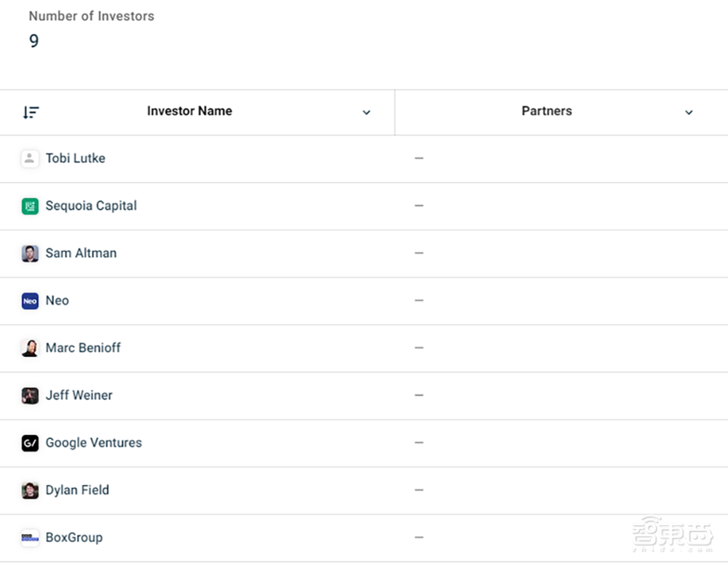Click the blue Neo logo icon
This screenshot has width=728, height=566.
click(30, 301)
